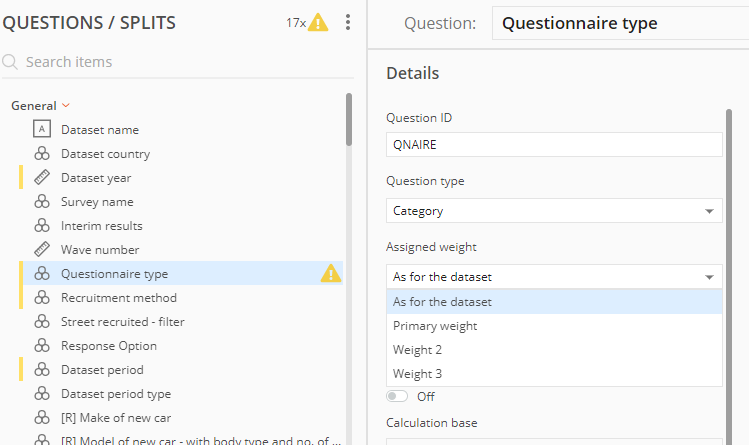
Task: Open the three-dot options menu
Action: point(348,22)
